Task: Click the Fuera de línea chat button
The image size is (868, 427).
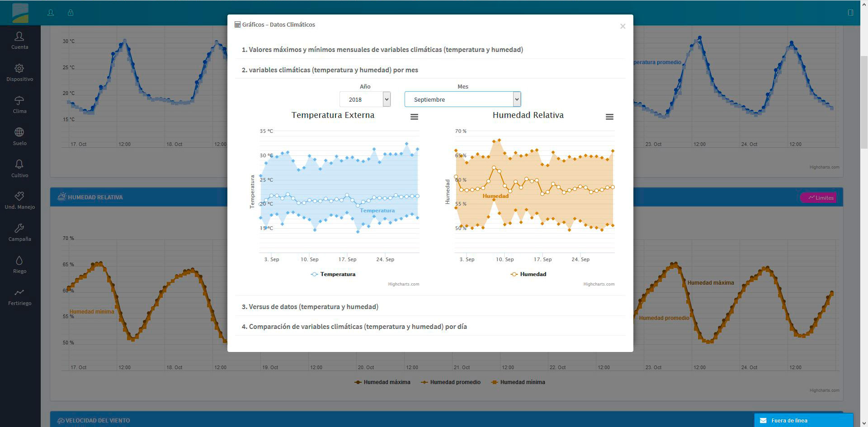Action: tap(803, 420)
